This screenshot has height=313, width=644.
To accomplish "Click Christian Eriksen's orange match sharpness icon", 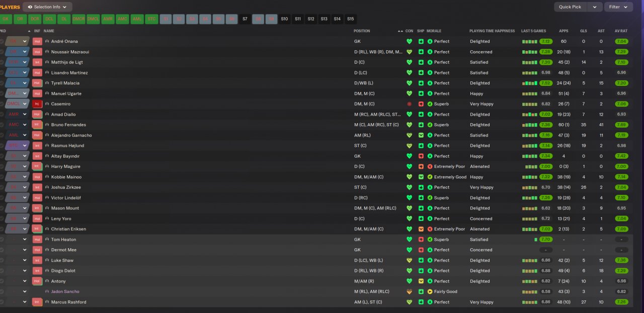I will pos(421,229).
